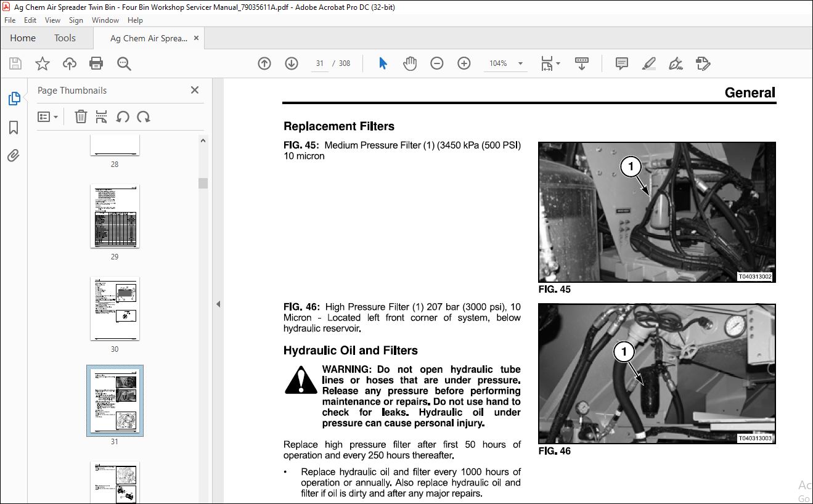Viewport: 813px width, 504px height.
Task: Click the 'Hydraulic Oil and Filters' heading
Action: [351, 351]
